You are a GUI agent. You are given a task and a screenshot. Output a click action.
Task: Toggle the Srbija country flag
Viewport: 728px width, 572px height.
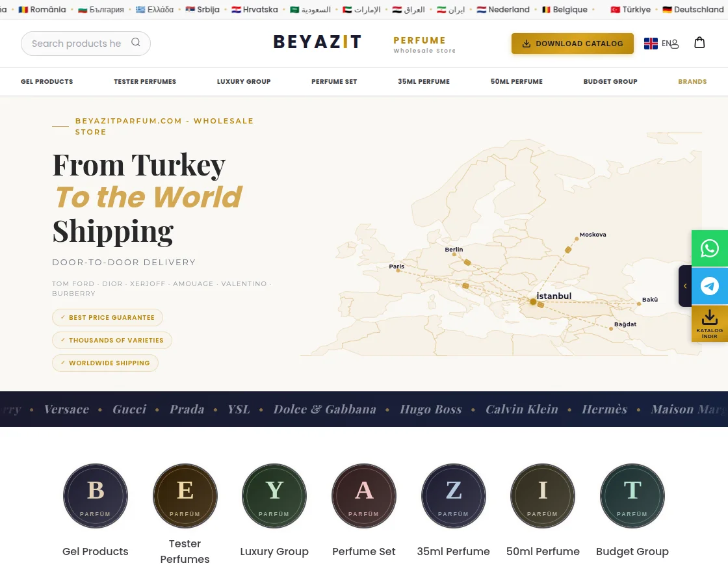[202, 10]
